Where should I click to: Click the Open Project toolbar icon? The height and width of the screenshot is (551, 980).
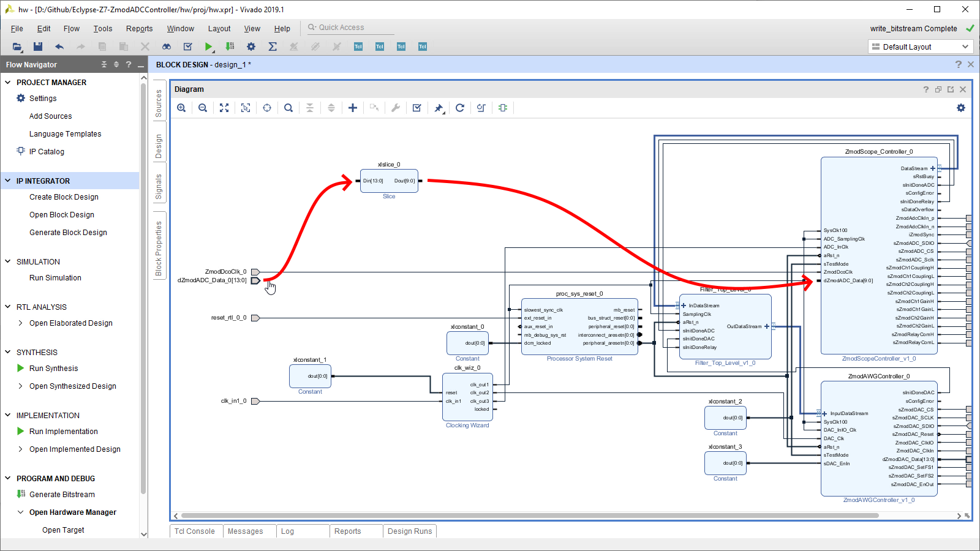click(17, 47)
